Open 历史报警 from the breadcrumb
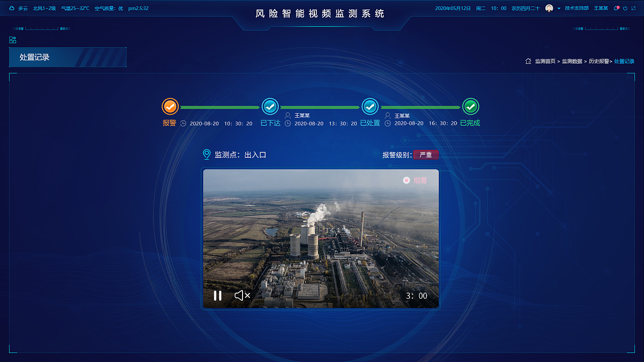This screenshot has height=362, width=644. [600, 61]
